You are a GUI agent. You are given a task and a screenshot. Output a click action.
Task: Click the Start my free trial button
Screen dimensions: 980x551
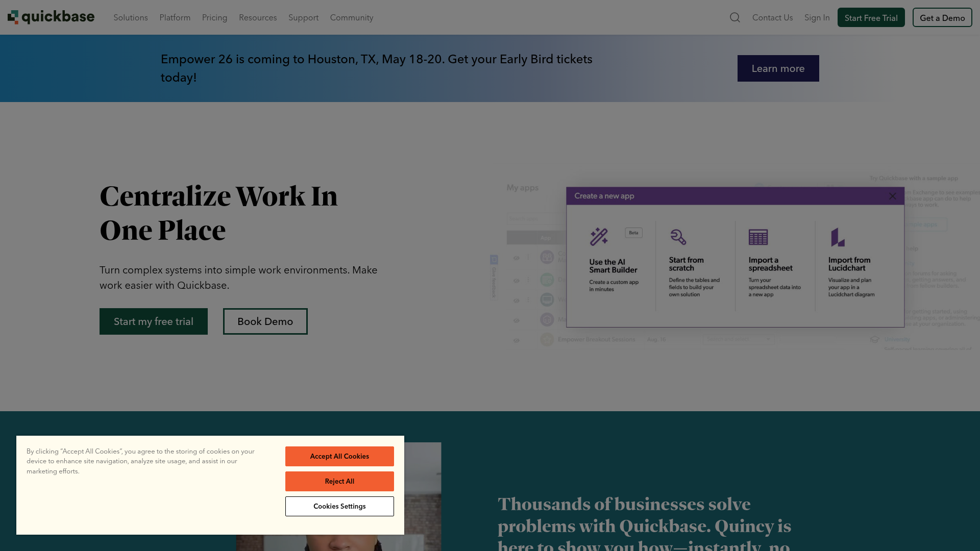tap(153, 321)
